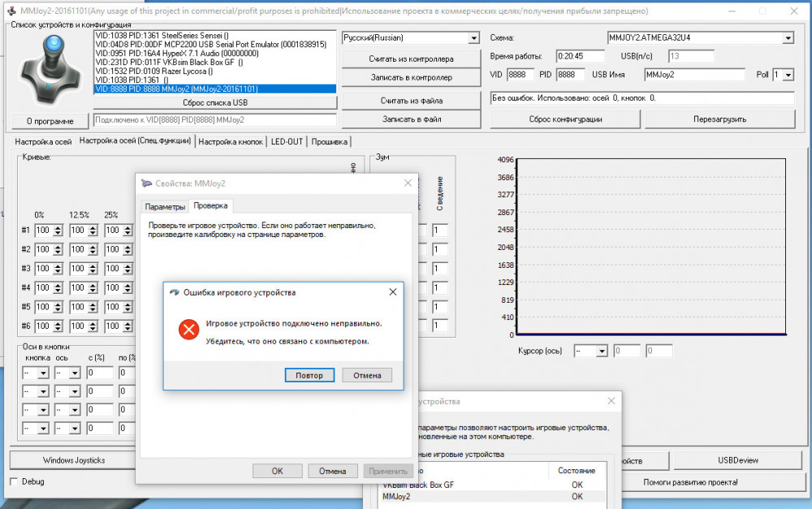Adjust curve #6 stepper at 25%
Viewport: 812px width, 509px height.
pos(127,326)
